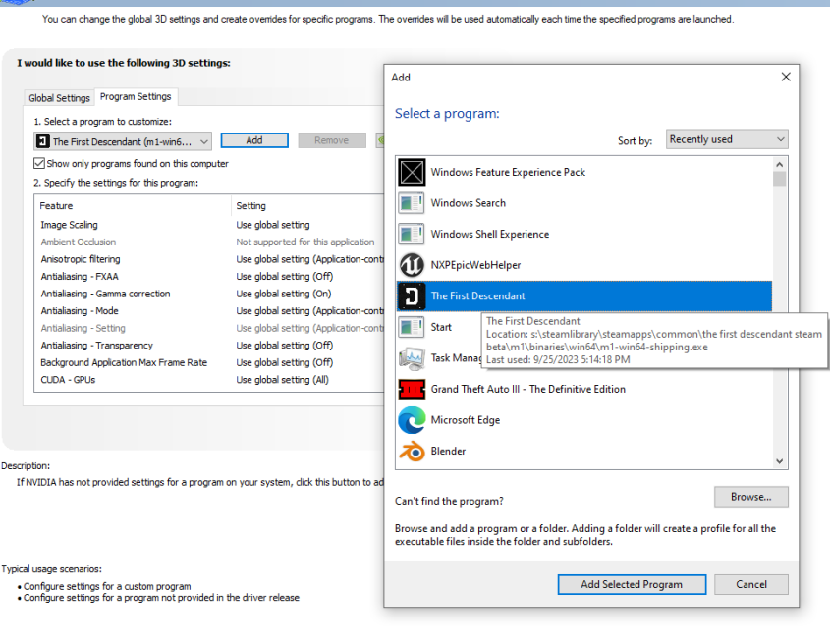This screenshot has height=644, width=830.
Task: Click the Blender program icon
Action: tap(411, 452)
